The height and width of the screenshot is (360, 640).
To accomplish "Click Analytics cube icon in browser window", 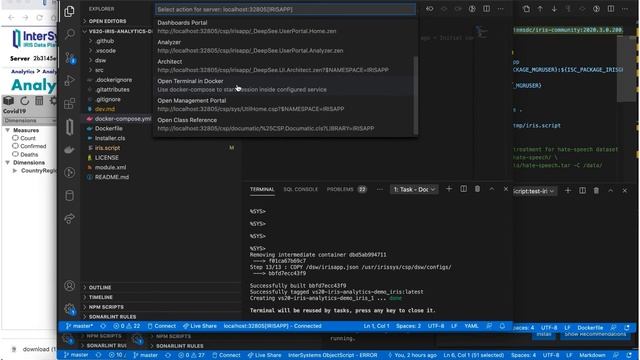I will (8, 100).
